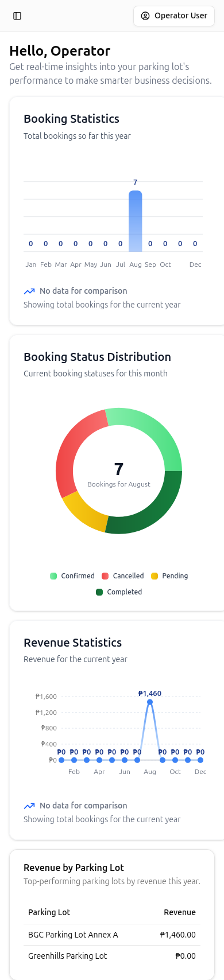Open Greenhills Parking Lot row

(112, 956)
